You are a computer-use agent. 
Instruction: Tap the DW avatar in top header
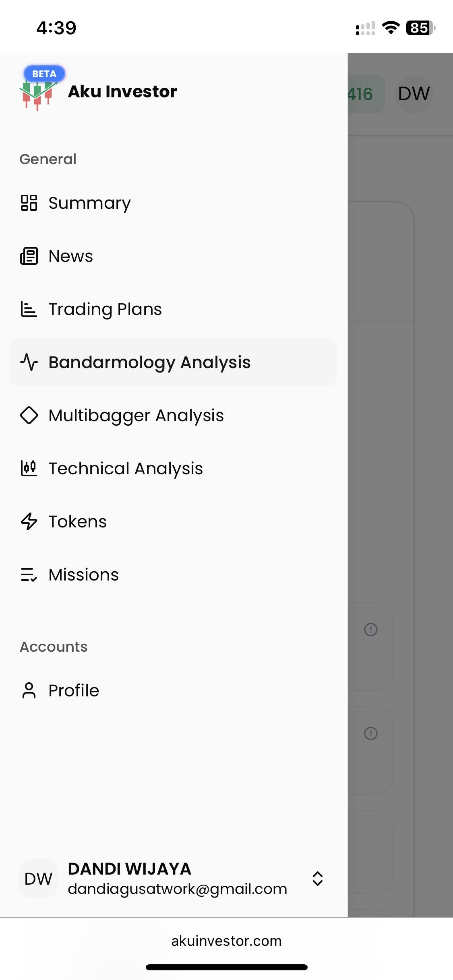click(x=414, y=94)
